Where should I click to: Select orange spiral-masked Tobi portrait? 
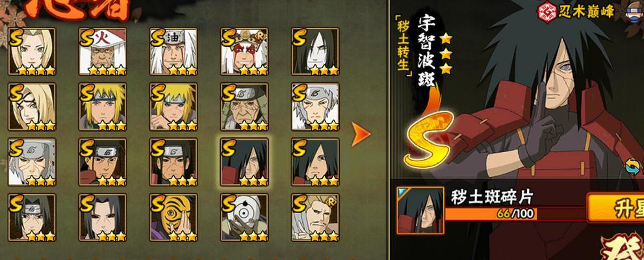[x=174, y=217]
